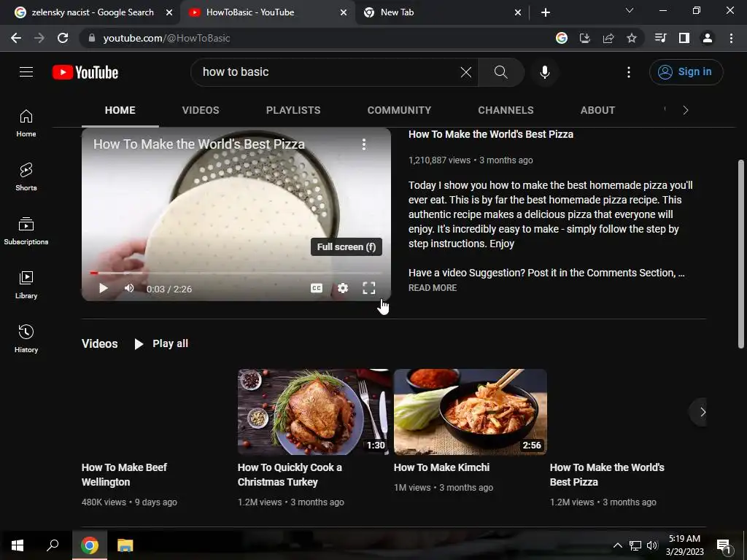Expand the description with READ MORE

click(x=433, y=287)
